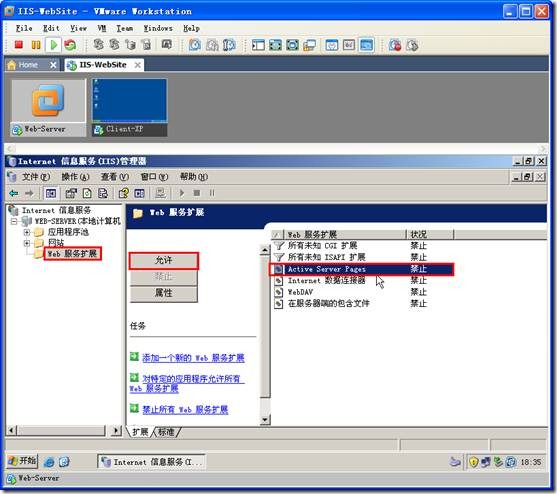Image resolution: width=557 pixels, height=494 pixels.
Task: Sort by Web 服务扩展 column header
Action: pyautogui.click(x=345, y=234)
